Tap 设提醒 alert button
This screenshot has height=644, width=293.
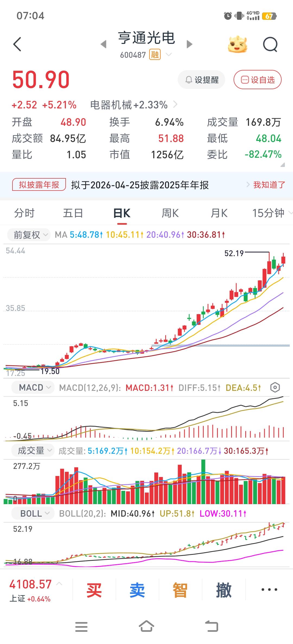point(201,80)
